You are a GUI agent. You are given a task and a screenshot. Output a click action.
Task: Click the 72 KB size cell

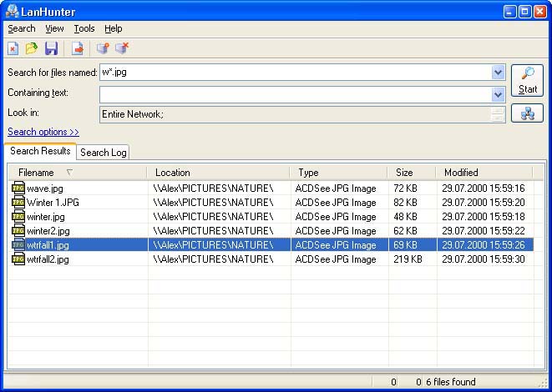(x=405, y=188)
